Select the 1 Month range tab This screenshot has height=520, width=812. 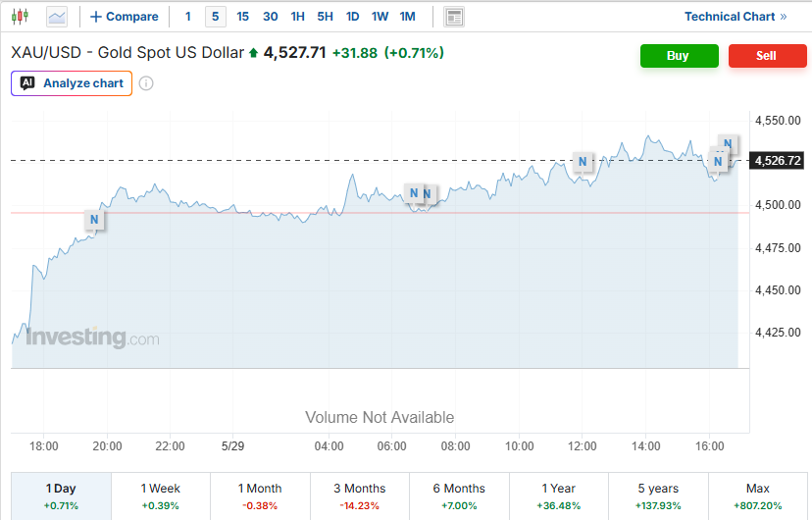point(260,496)
